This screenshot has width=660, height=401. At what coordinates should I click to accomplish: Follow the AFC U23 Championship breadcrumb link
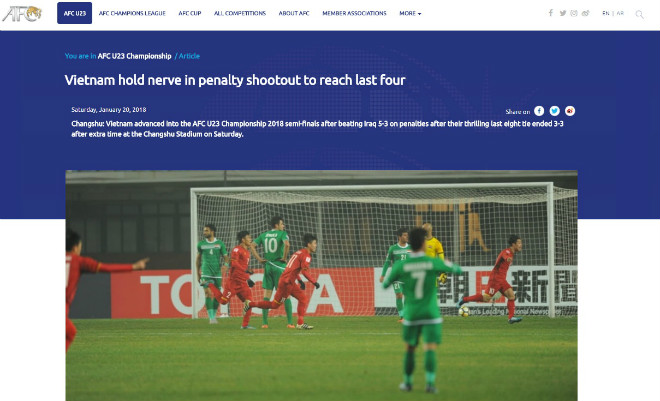pos(135,56)
